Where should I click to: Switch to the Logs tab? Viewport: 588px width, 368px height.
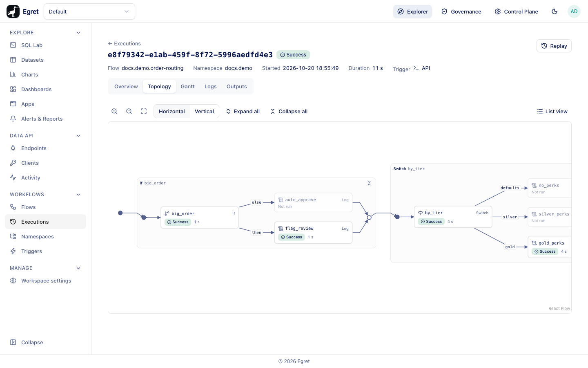(211, 86)
